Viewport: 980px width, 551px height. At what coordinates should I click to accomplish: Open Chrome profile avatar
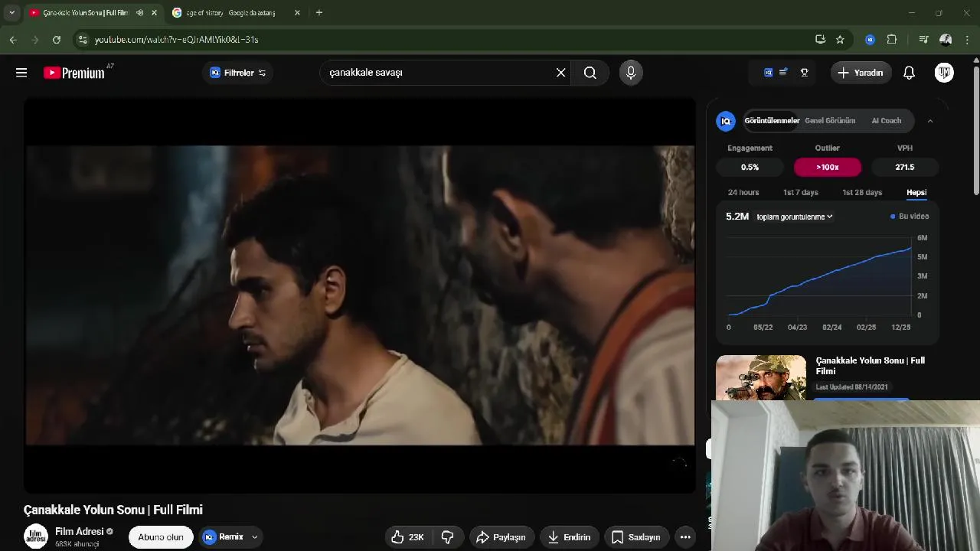click(x=946, y=40)
